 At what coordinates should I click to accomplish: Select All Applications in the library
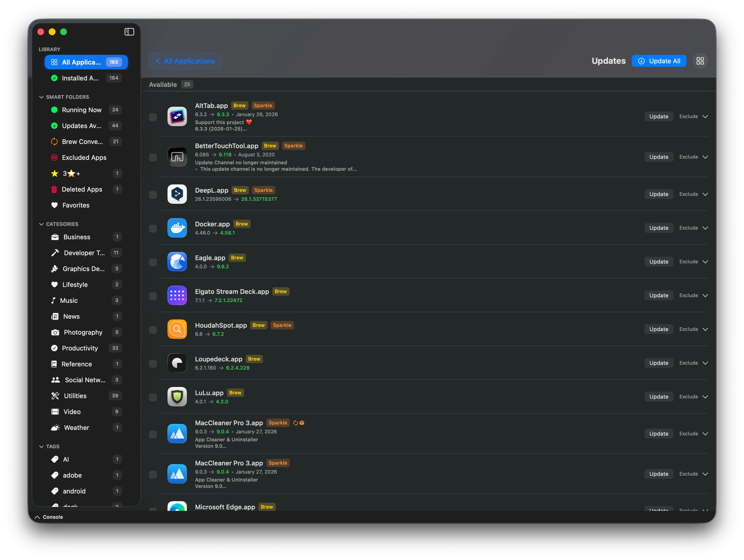pyautogui.click(x=86, y=62)
